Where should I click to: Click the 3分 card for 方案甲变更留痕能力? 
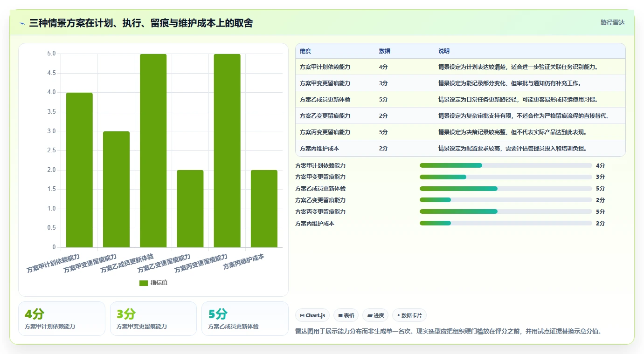pyautogui.click(x=153, y=319)
